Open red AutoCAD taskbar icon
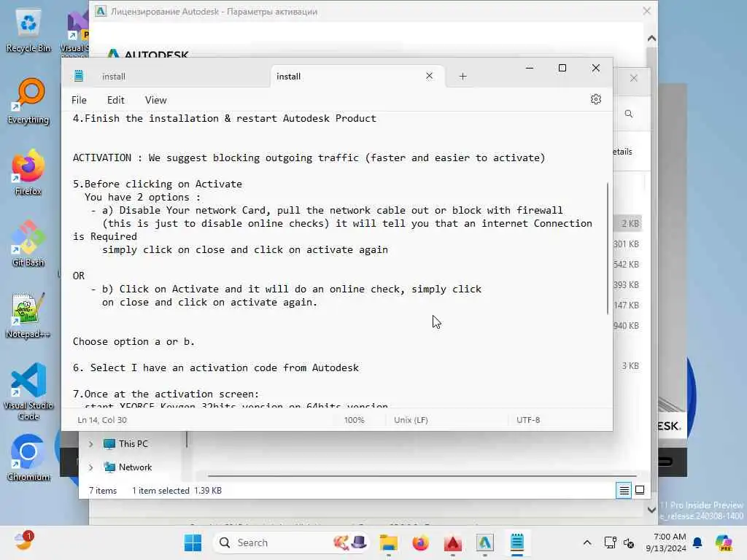The width and height of the screenshot is (747, 560). (452, 542)
